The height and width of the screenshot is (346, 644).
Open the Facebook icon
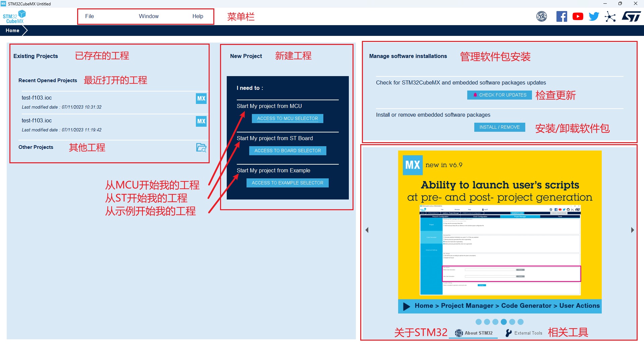562,16
